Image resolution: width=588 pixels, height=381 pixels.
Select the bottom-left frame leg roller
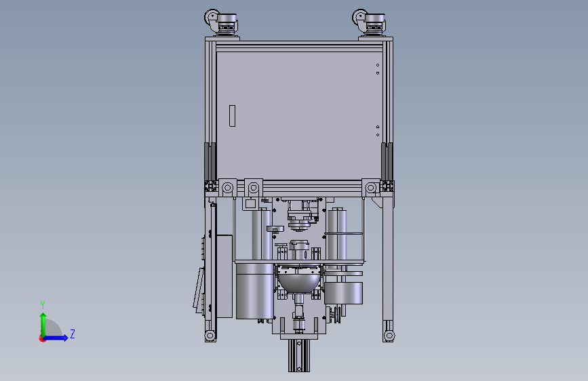(x=210, y=335)
